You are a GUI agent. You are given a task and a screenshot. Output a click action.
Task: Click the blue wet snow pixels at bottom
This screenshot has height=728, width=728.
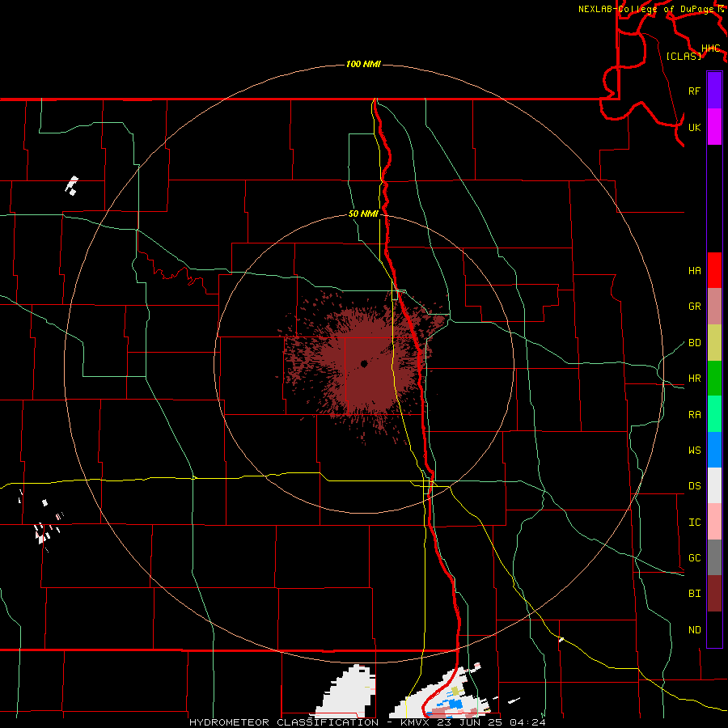click(455, 704)
